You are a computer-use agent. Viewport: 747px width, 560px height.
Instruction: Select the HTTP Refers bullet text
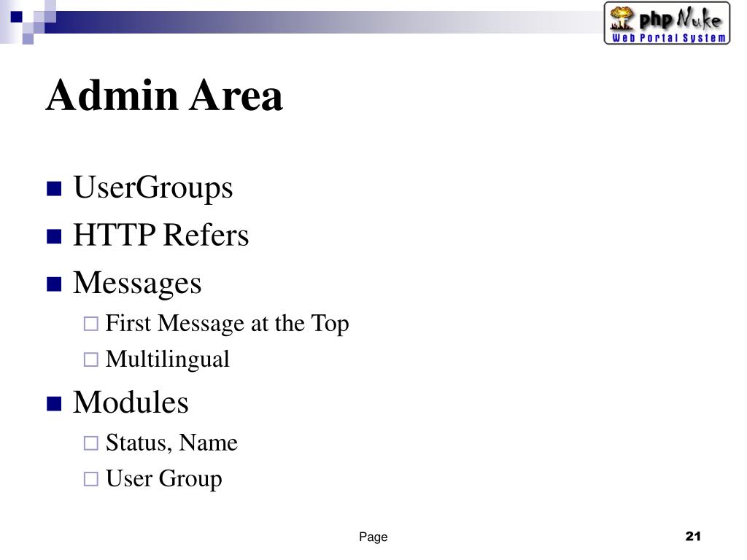click(x=161, y=235)
